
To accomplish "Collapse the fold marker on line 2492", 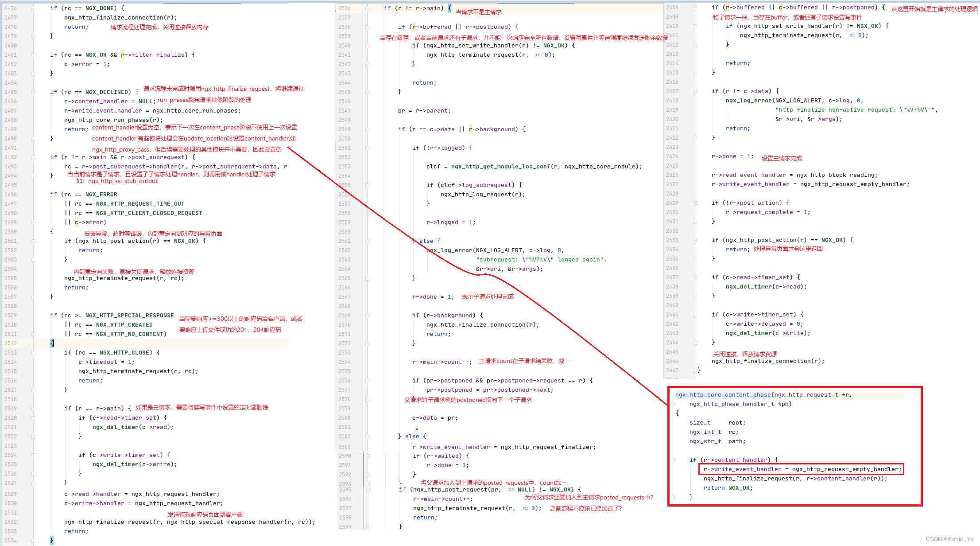I will click(x=34, y=157).
